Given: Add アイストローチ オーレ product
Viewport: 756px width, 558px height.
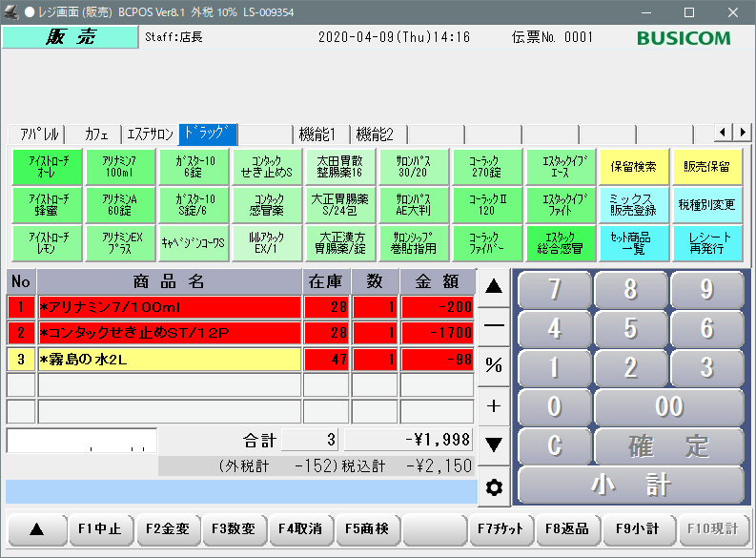Looking at the screenshot, I should [x=48, y=167].
